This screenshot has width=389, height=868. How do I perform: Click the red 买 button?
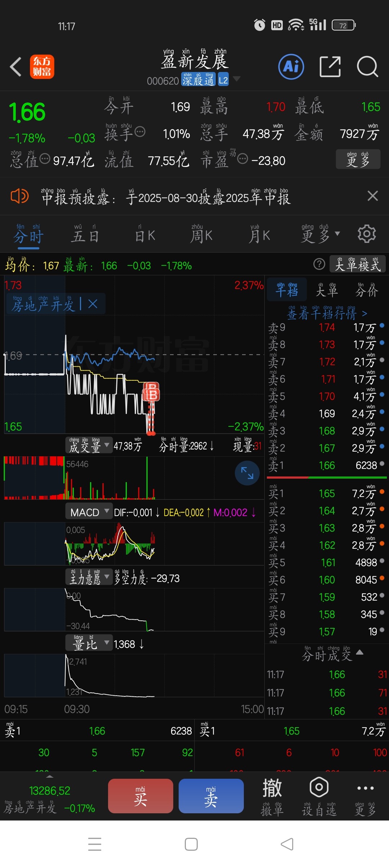[140, 796]
